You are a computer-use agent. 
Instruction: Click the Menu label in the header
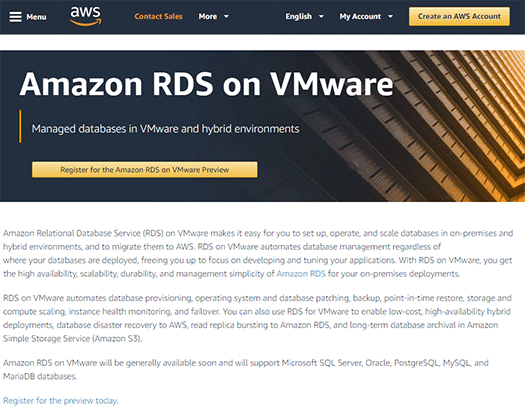(36, 17)
